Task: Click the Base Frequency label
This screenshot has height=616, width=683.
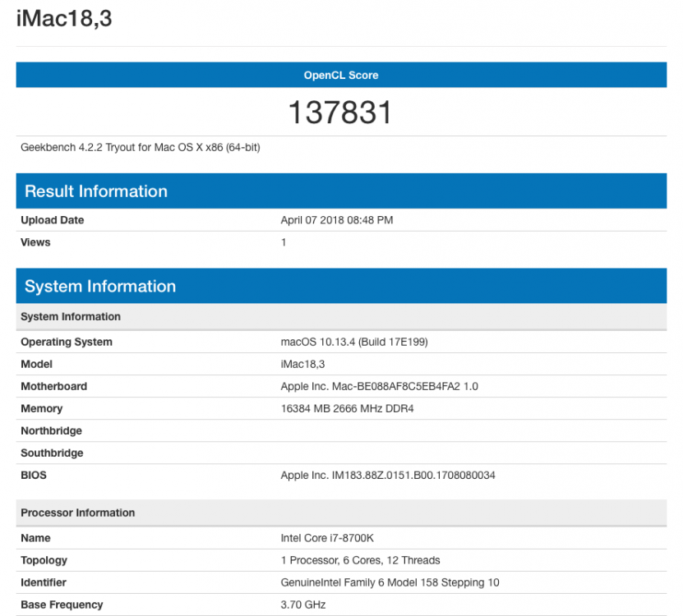Action: tap(62, 605)
